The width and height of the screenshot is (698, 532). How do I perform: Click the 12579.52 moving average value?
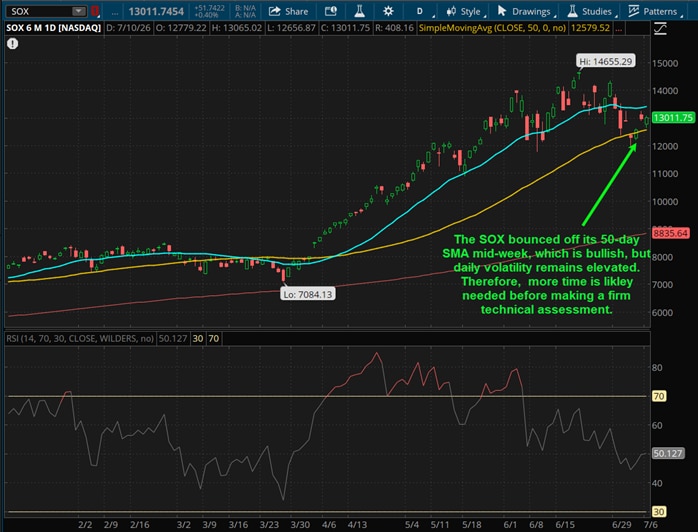pos(590,28)
